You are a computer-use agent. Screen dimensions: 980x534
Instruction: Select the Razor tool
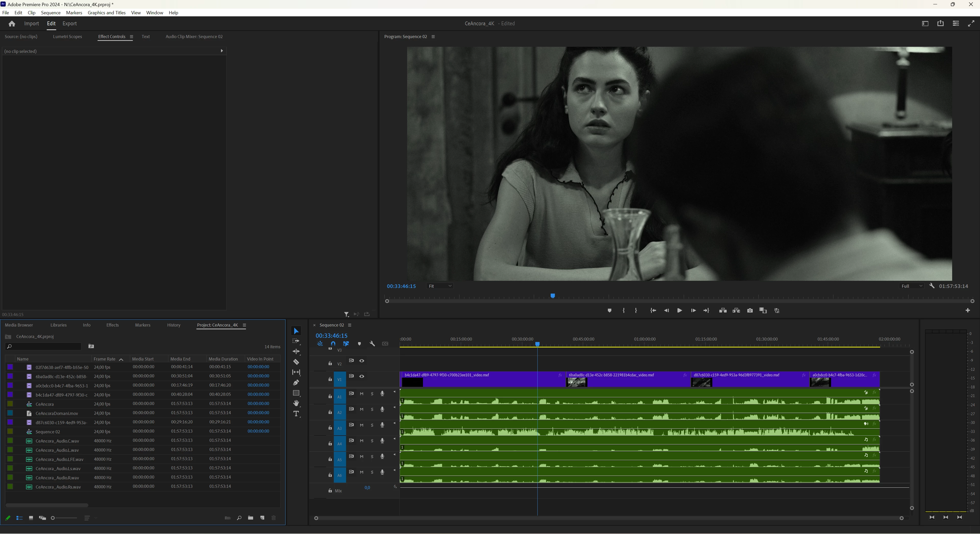click(x=296, y=362)
